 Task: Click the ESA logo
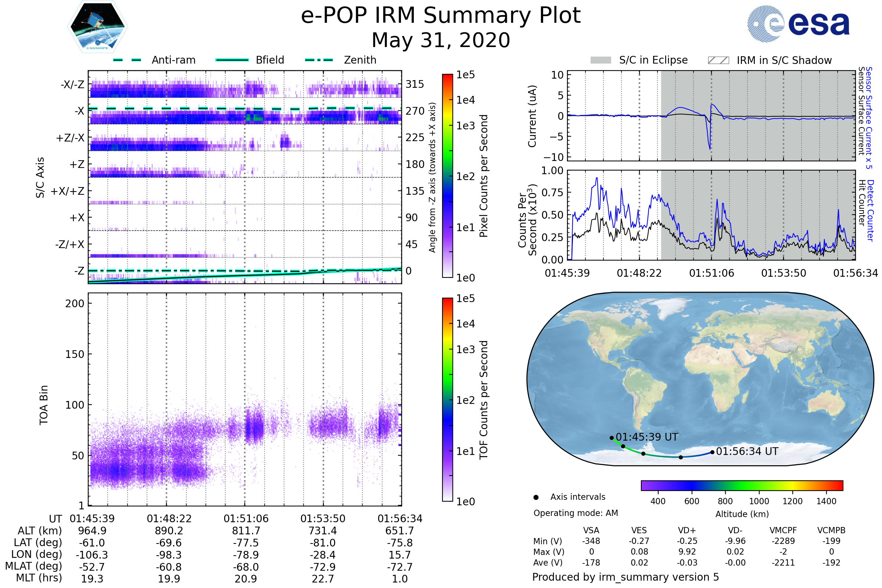click(x=798, y=24)
